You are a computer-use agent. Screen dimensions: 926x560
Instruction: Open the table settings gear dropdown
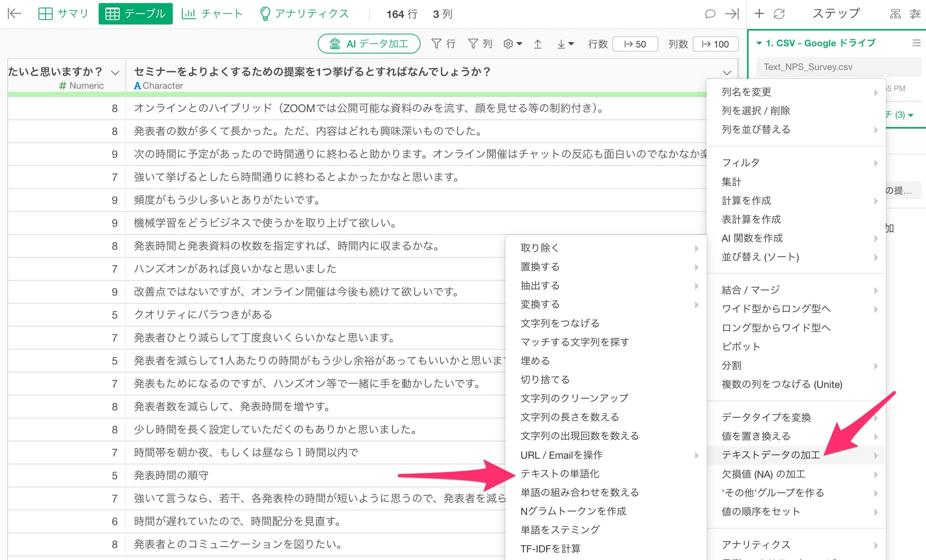pyautogui.click(x=513, y=44)
